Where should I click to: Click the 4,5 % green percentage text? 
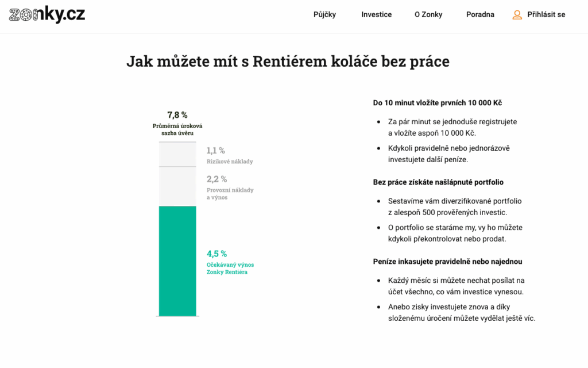coord(216,254)
